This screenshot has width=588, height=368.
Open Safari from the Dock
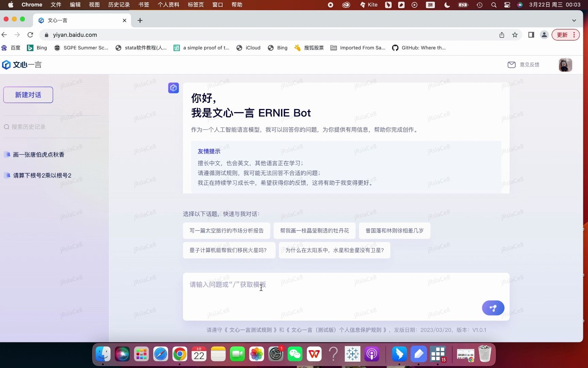tap(161, 354)
